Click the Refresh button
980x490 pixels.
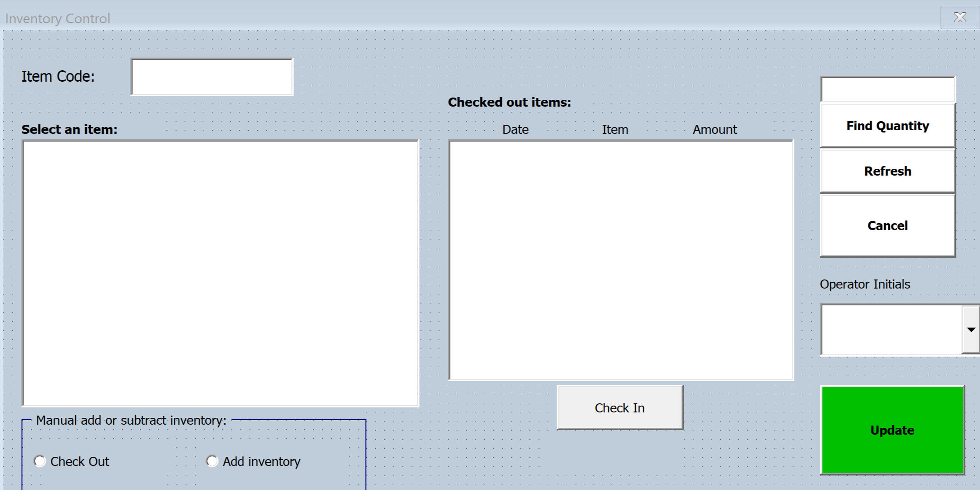click(x=887, y=171)
